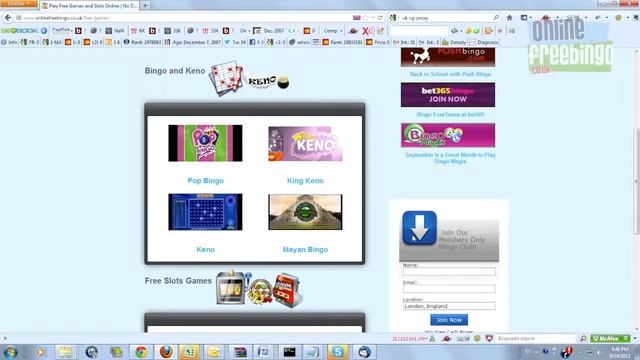Open a new tab with the plus button
640x360 pixels.
click(x=145, y=6)
